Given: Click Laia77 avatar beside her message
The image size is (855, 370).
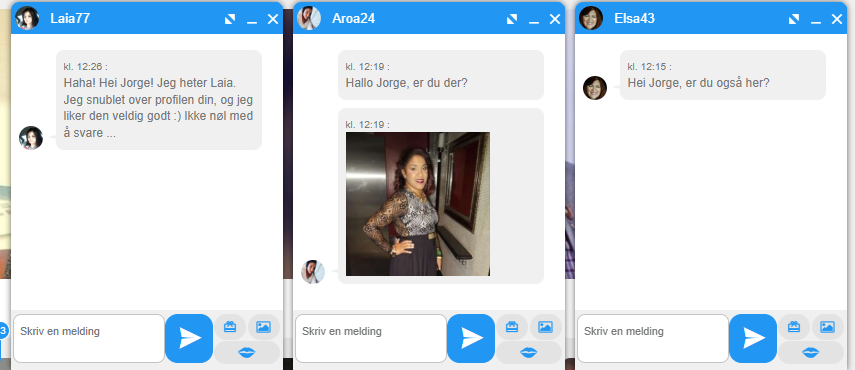Looking at the screenshot, I should (31, 138).
